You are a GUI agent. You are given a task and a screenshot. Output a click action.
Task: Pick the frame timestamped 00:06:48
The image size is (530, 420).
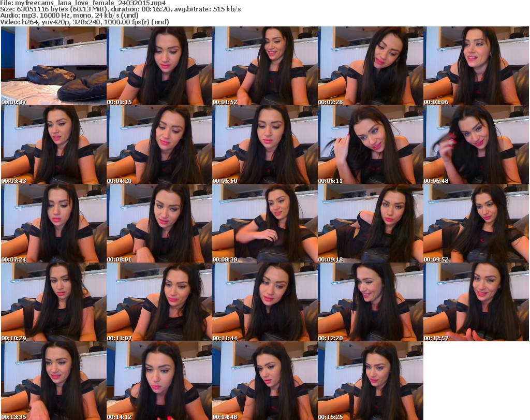point(476,144)
